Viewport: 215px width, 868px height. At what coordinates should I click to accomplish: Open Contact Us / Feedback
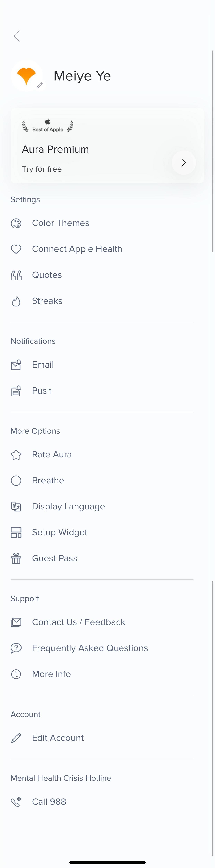pos(102,622)
